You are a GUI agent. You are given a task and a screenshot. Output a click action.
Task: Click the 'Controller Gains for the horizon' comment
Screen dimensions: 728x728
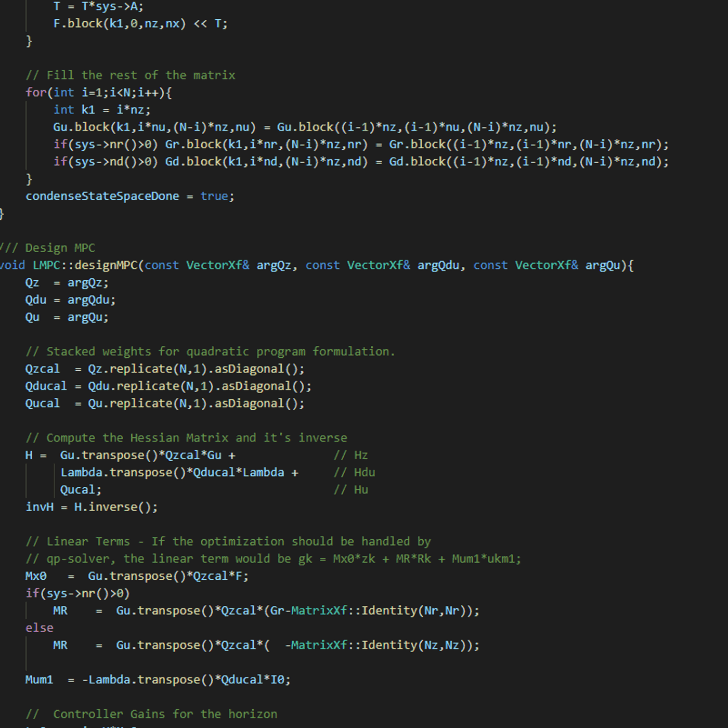click(x=151, y=714)
